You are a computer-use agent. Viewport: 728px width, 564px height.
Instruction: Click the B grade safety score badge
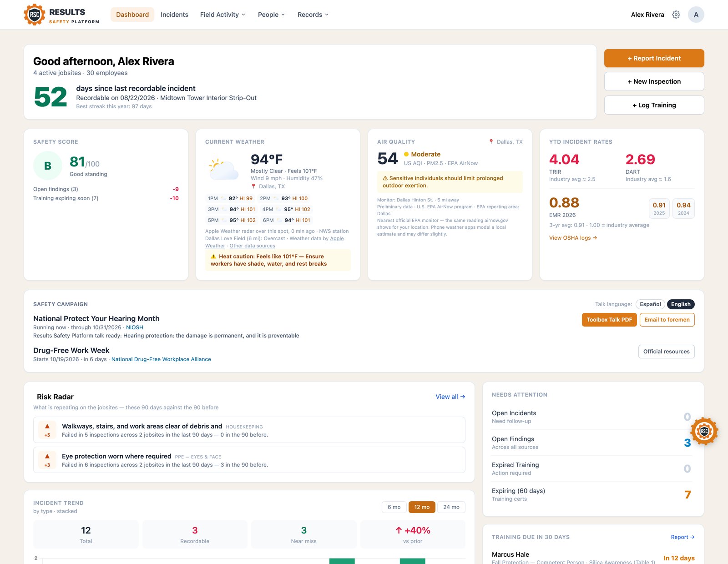pos(47,166)
